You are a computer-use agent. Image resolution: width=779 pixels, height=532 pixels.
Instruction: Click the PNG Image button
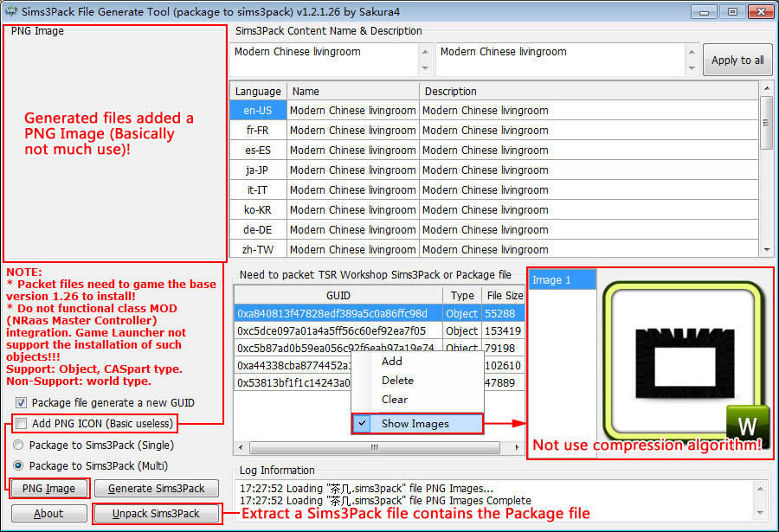pos(48,488)
